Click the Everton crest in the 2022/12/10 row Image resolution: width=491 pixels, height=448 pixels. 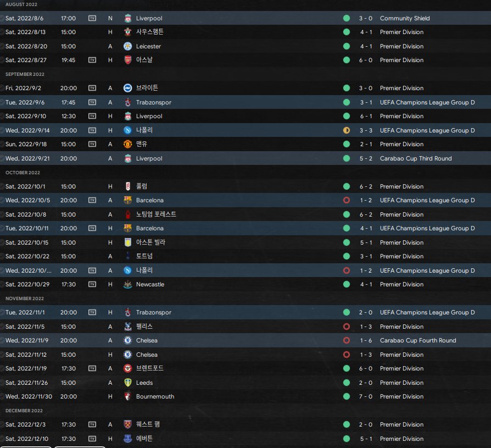coord(128,439)
